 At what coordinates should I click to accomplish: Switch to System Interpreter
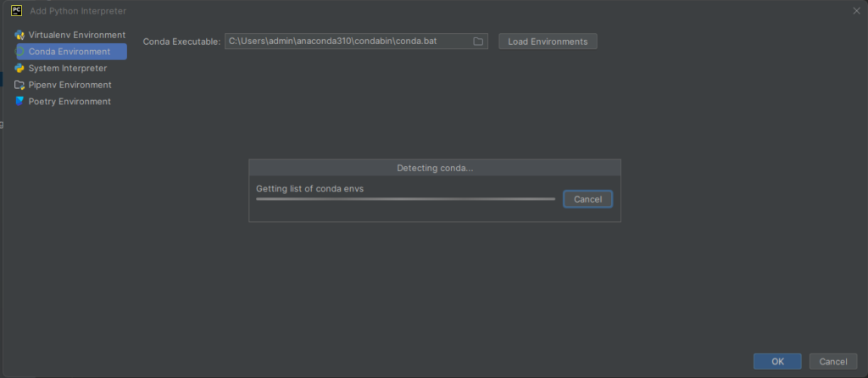point(70,68)
